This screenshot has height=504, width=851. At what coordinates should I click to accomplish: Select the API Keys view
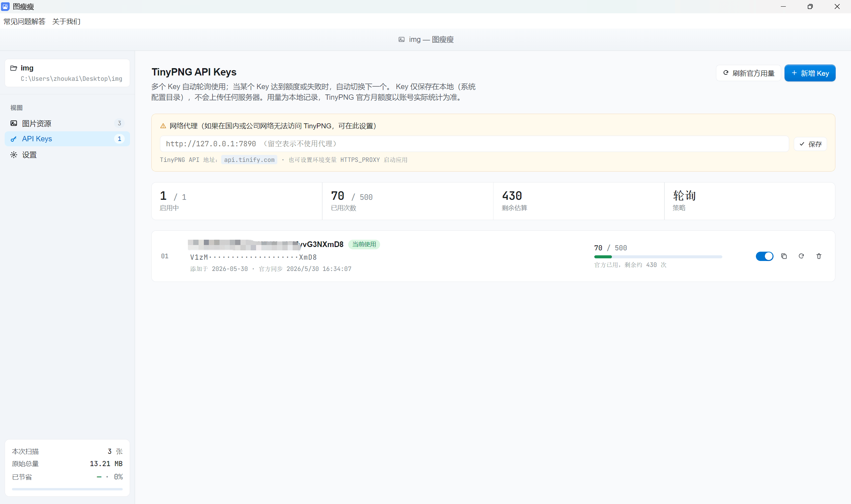(67, 139)
